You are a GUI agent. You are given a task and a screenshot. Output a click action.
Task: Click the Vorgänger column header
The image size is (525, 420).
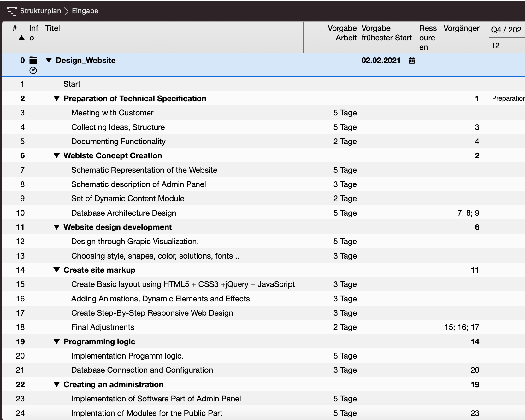coord(461,28)
